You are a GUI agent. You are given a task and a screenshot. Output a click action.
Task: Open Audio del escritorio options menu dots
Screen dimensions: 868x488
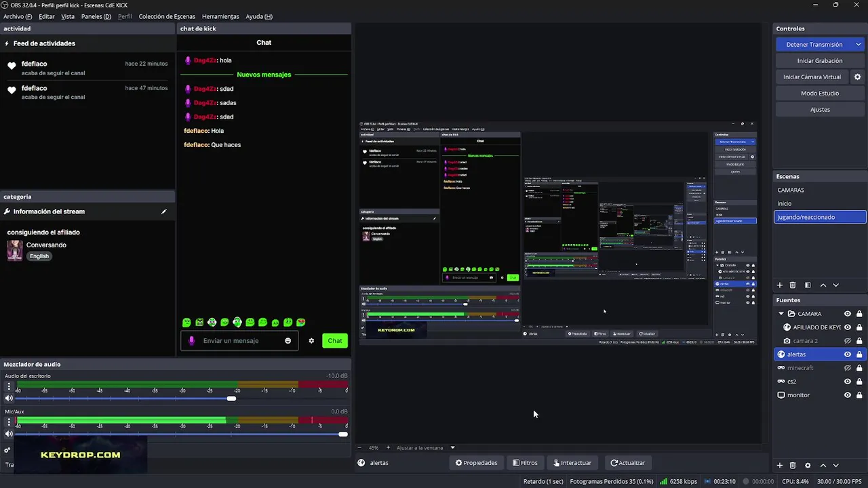coord(9,386)
